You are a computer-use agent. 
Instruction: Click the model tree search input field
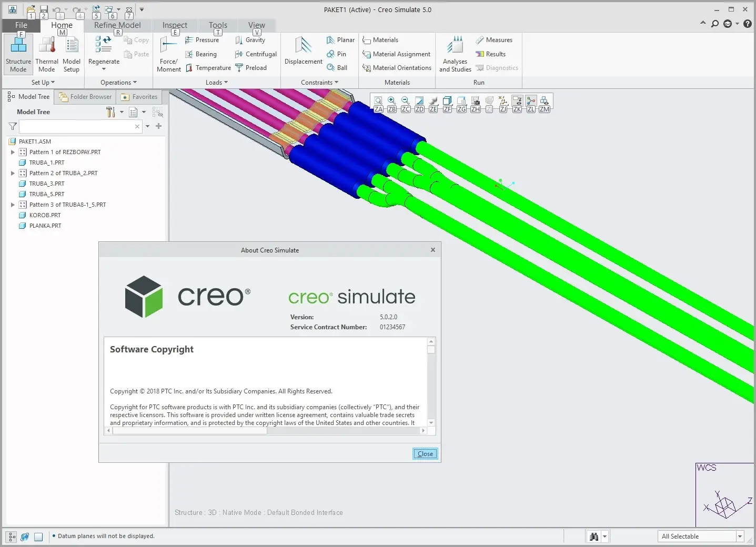(80, 126)
